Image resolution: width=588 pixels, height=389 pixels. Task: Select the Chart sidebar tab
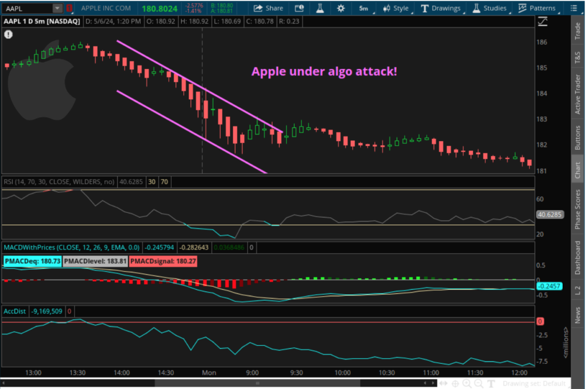578,170
